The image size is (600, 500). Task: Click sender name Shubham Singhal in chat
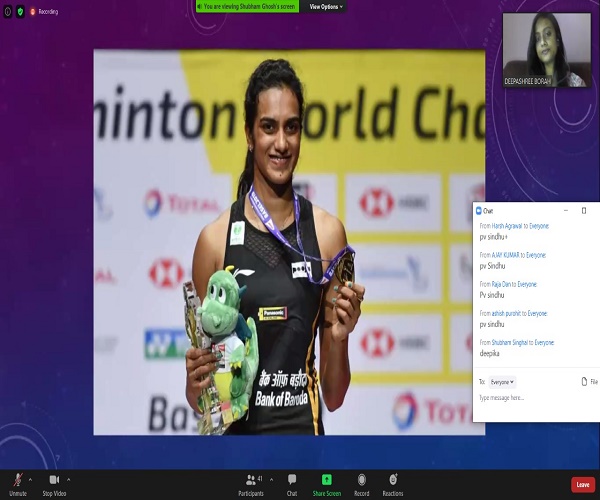(510, 342)
